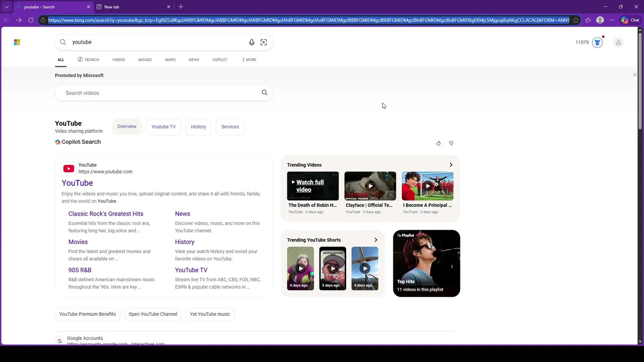Open Classic Rock's Greatest Hits link
The width and height of the screenshot is (644, 362).
coord(106,214)
